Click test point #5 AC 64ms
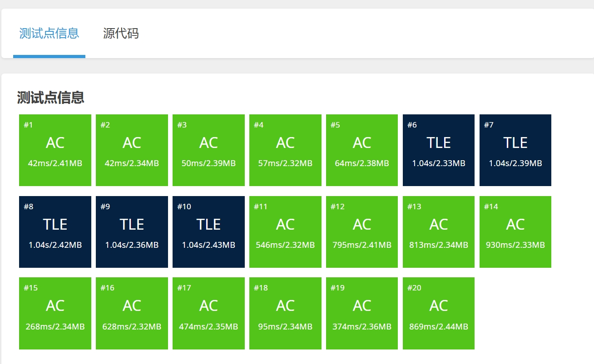This screenshot has width=594, height=364. click(362, 150)
